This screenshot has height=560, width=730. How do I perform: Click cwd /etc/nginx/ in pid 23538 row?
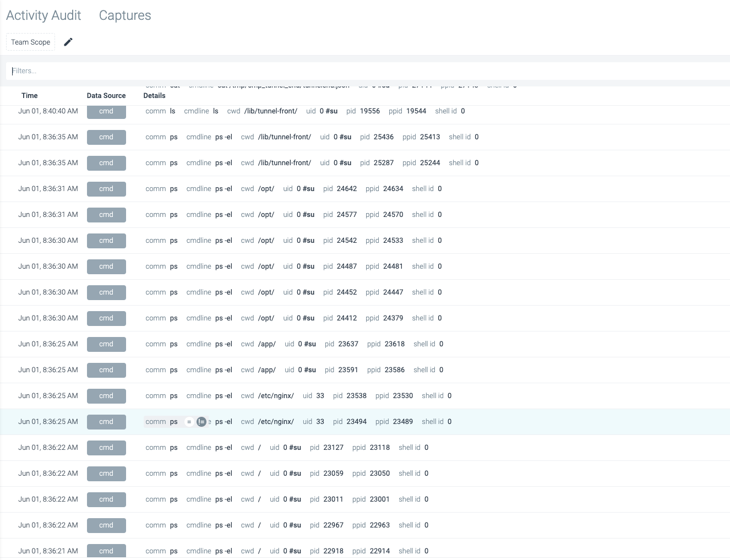click(x=276, y=396)
